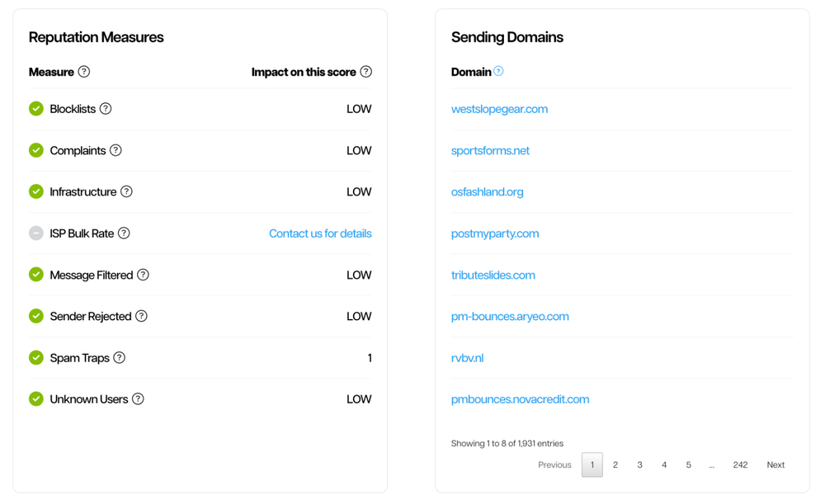Click the Measure column help icon
The image size is (825, 504).
(x=83, y=72)
